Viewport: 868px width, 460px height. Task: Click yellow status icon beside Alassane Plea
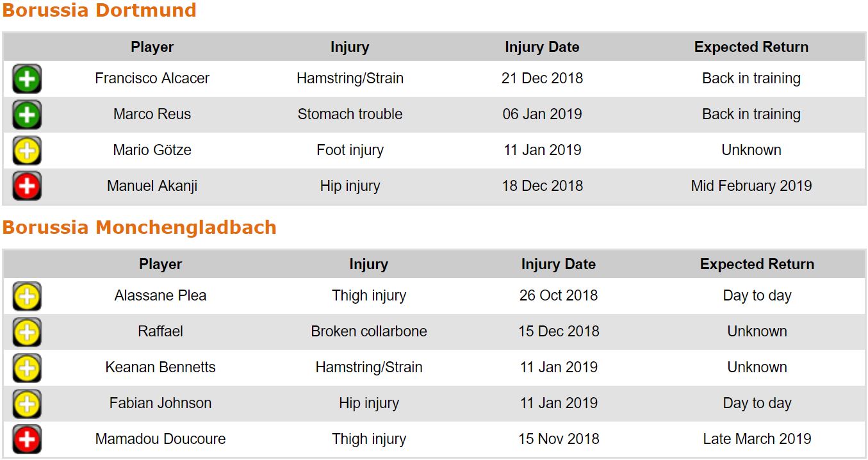pyautogui.click(x=27, y=297)
